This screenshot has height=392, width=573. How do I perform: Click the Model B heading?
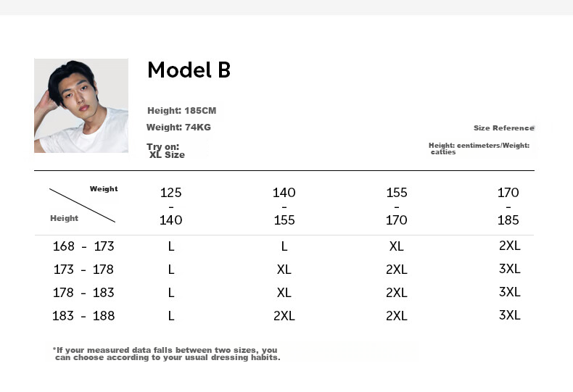click(x=189, y=70)
